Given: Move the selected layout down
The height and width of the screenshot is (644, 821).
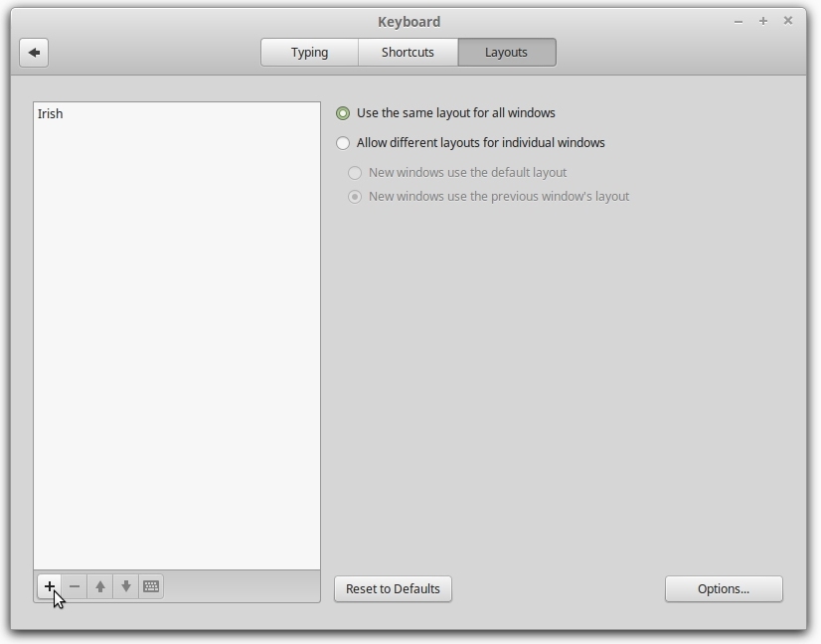Looking at the screenshot, I should [x=126, y=586].
